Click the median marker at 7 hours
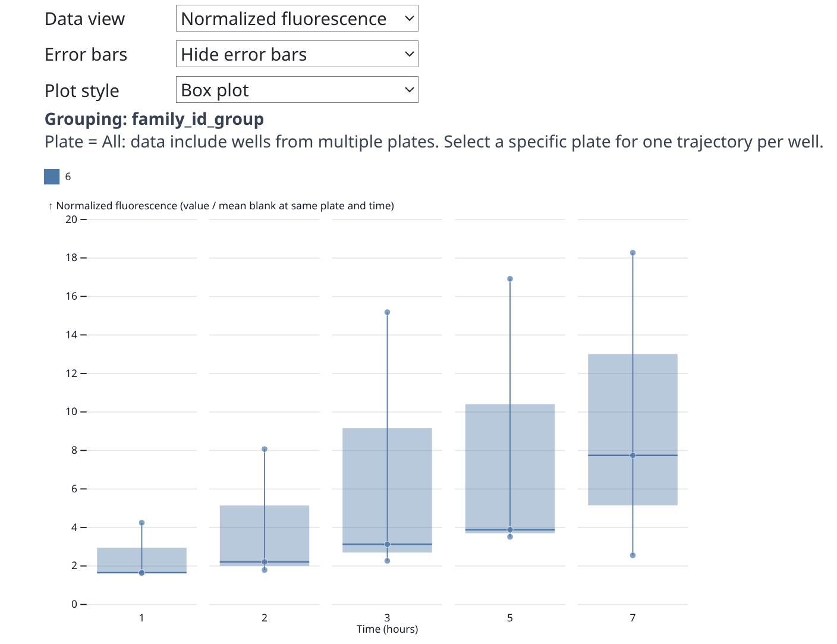 tap(633, 455)
